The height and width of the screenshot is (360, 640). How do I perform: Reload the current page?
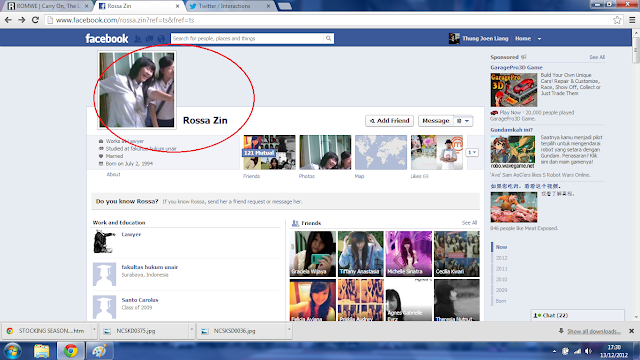coord(36,20)
